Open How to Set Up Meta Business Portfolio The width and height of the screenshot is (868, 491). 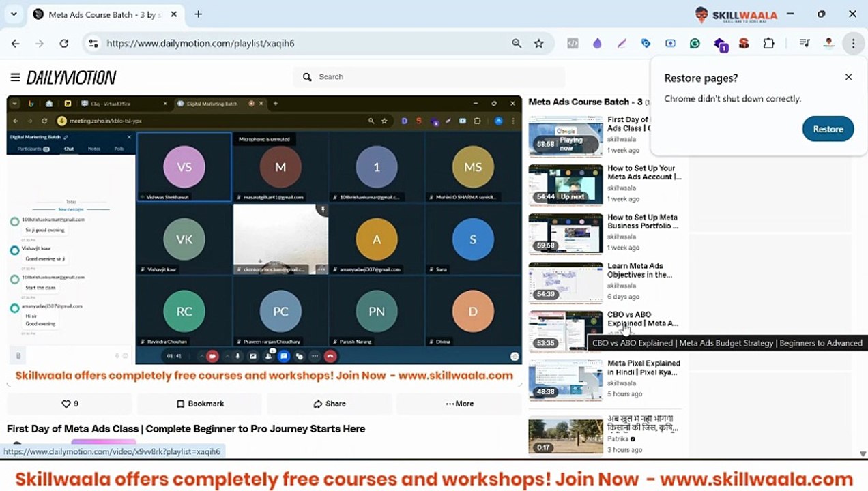pyautogui.click(x=644, y=222)
